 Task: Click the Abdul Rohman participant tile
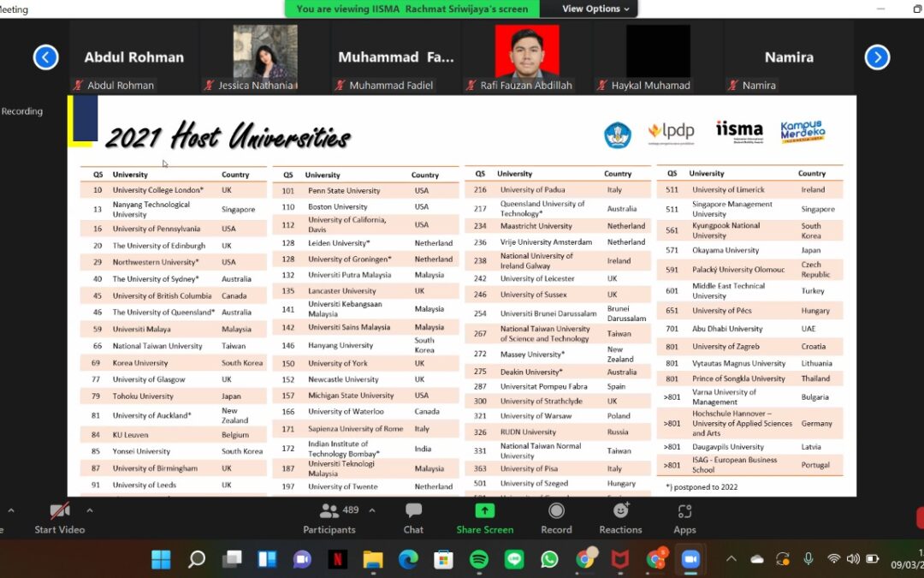[x=134, y=57]
